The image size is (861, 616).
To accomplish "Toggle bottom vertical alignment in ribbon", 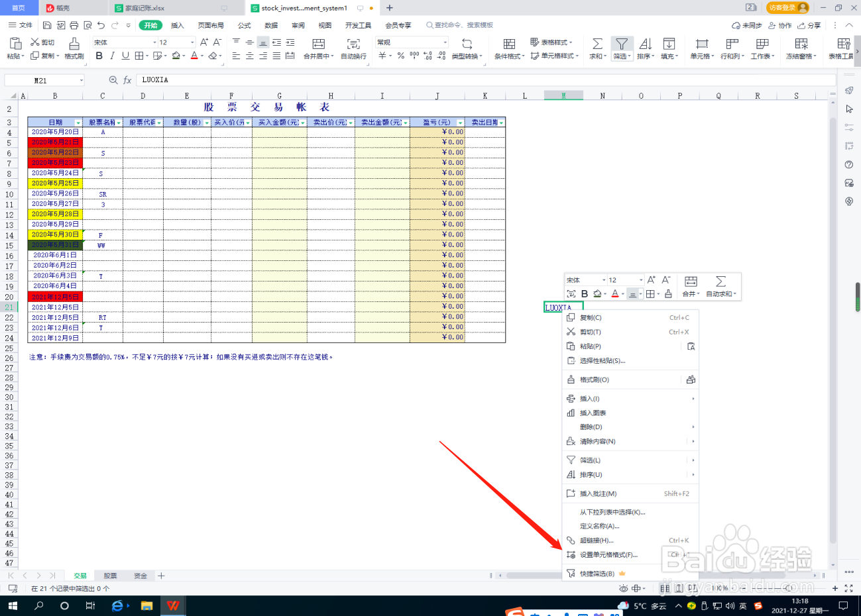I will coord(263,42).
